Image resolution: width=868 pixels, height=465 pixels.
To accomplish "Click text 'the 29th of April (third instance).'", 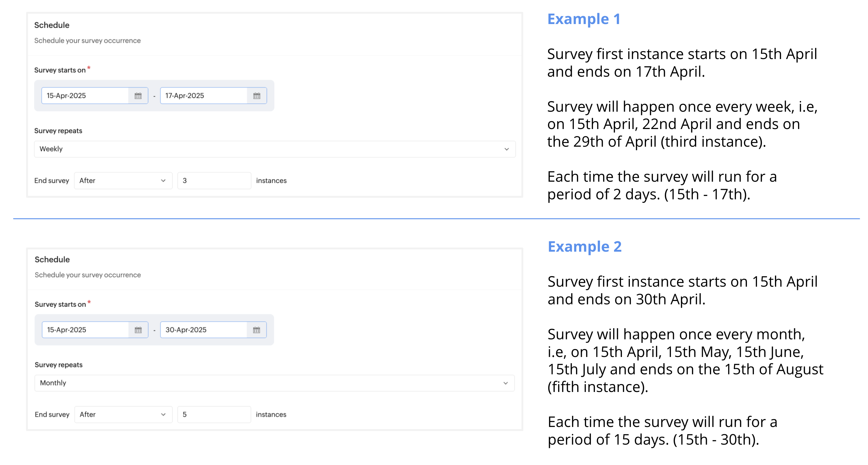I will (656, 142).
